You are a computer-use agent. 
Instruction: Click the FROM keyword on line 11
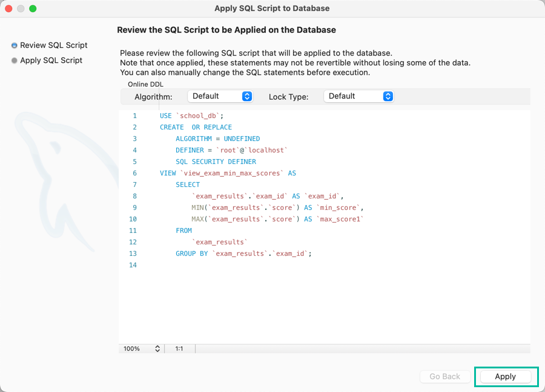(x=183, y=230)
